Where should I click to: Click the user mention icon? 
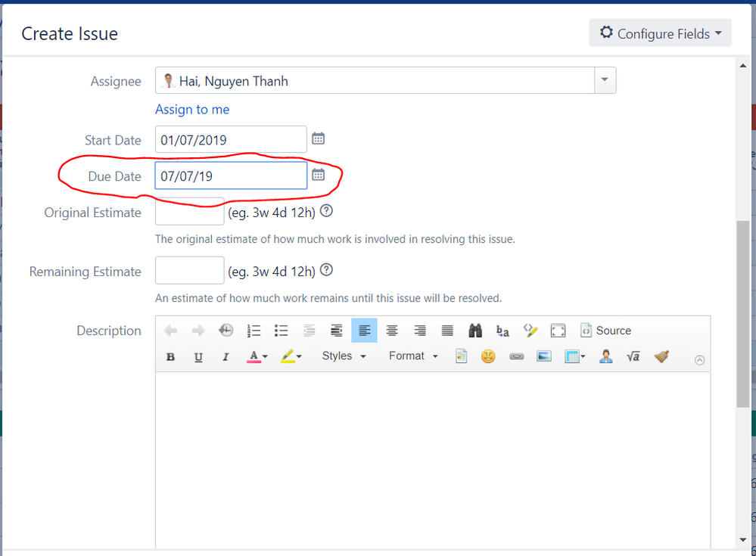pyautogui.click(x=606, y=356)
